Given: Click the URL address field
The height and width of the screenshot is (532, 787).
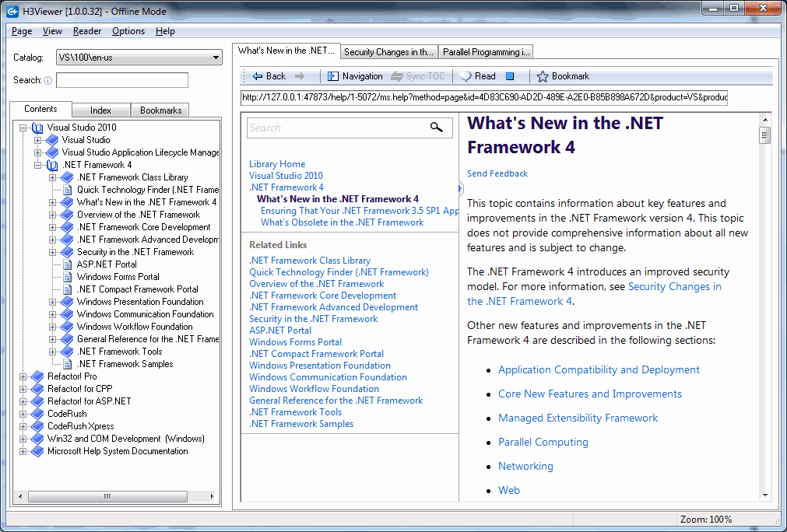Looking at the screenshot, I should [484, 97].
